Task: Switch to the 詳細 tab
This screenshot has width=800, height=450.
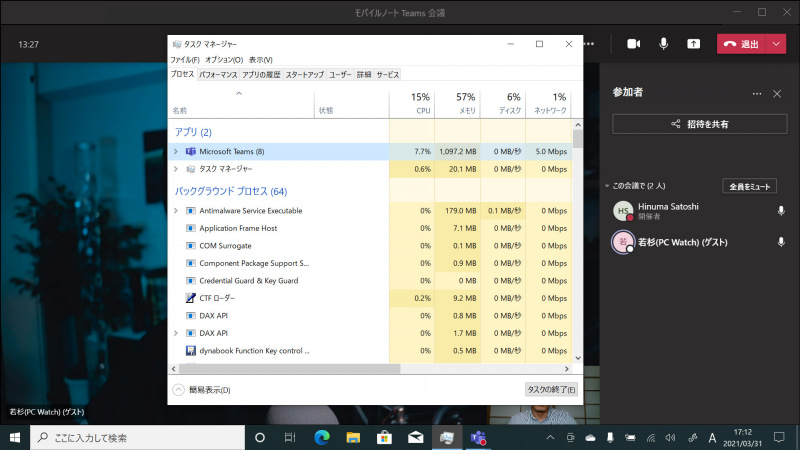Action: (364, 74)
